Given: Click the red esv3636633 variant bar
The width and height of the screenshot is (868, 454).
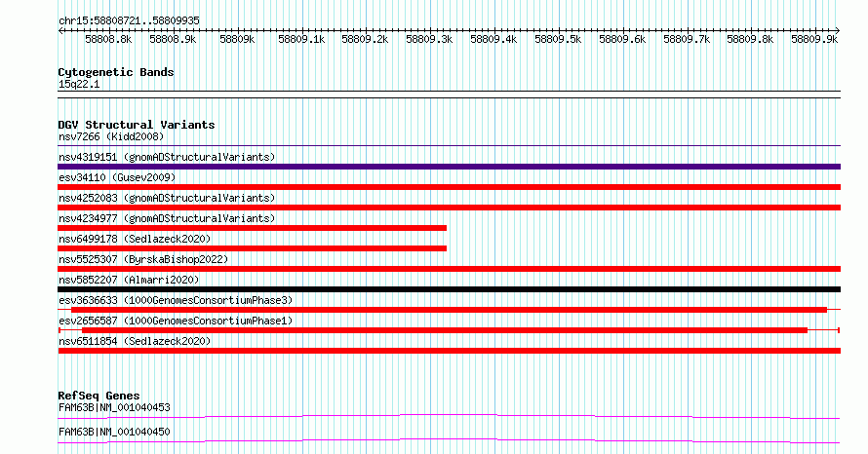Looking at the screenshot, I should tap(449, 310).
